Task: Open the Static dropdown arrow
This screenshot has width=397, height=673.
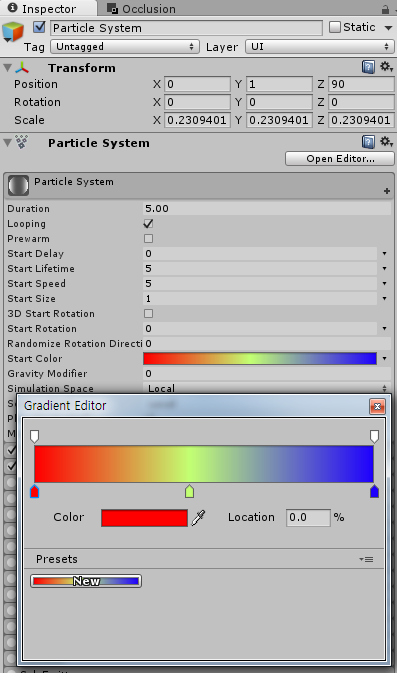Action: point(388,28)
